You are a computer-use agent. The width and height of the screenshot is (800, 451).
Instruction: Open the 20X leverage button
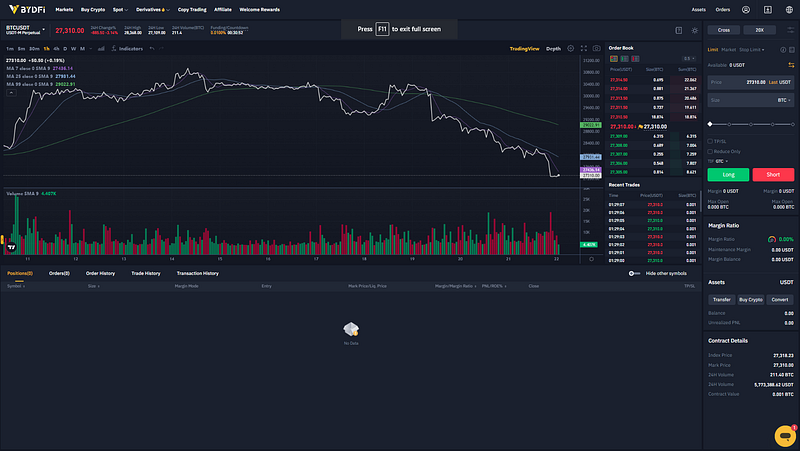tap(759, 30)
